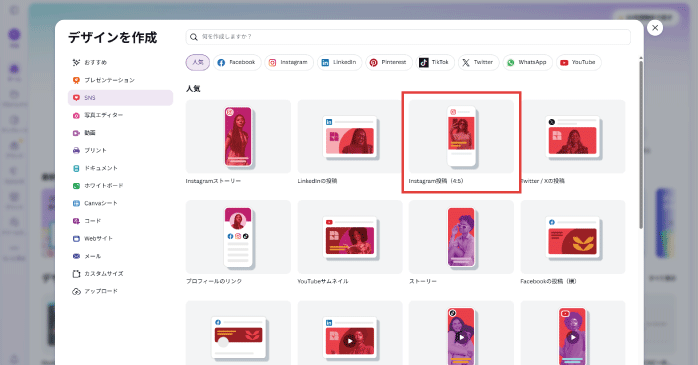Filter by WhatsApp chip
698x365 pixels.
pos(528,62)
